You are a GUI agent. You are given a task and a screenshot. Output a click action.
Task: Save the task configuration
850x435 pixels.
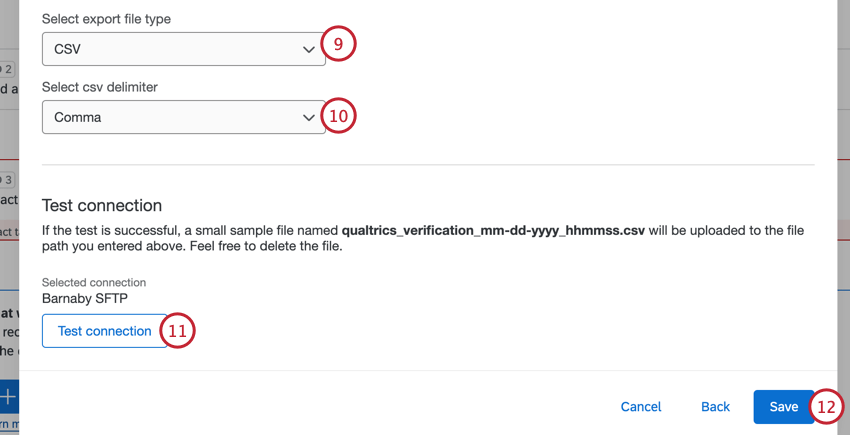tap(784, 407)
